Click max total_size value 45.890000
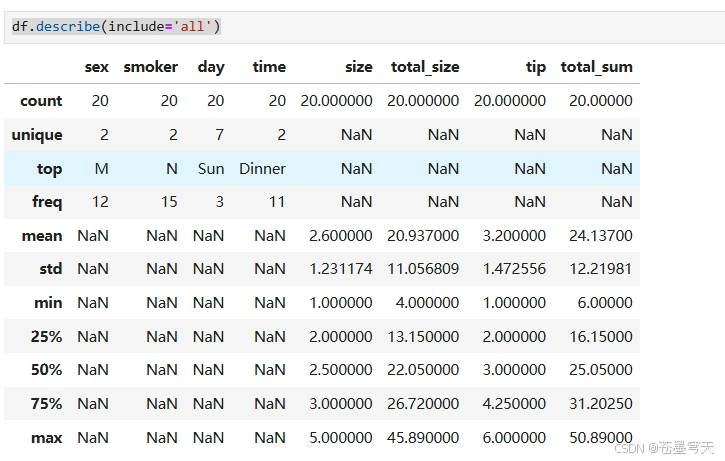 point(423,438)
